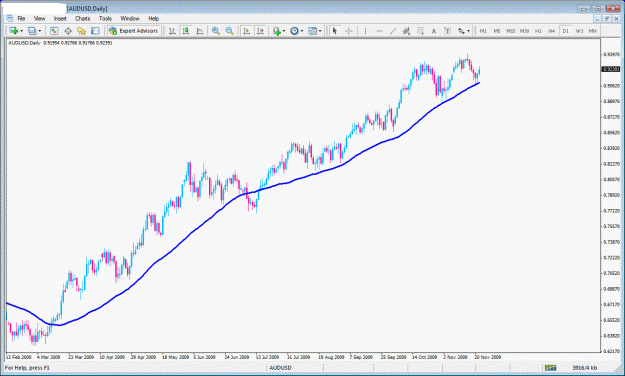
Task: Select the Equidistant Channel tool
Action: [x=406, y=31]
